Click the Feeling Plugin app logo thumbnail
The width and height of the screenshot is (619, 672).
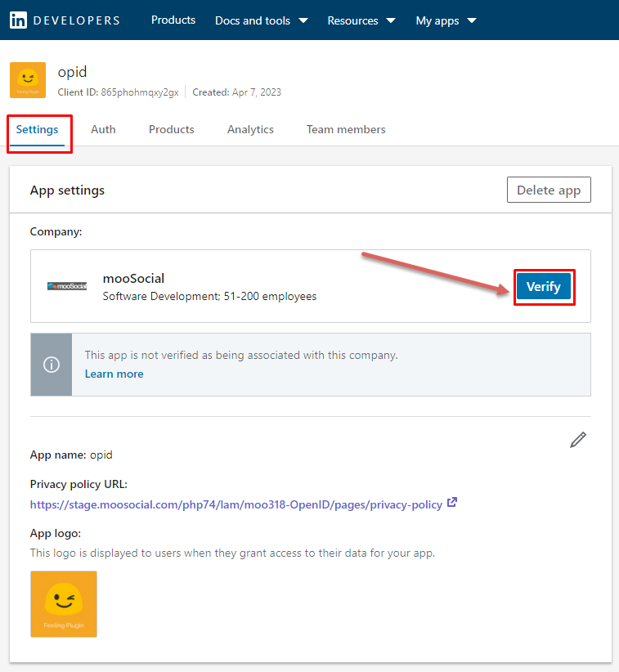[x=64, y=604]
